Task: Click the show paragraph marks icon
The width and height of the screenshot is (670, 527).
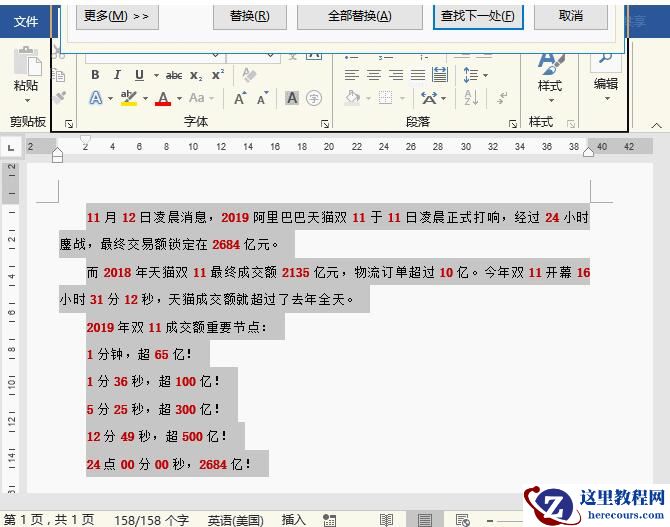Action: [502, 98]
